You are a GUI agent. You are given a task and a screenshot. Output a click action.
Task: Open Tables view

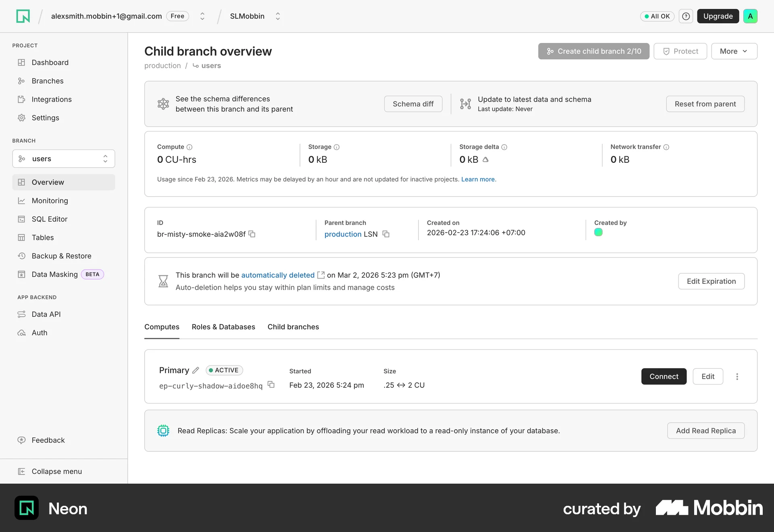[x=64, y=238]
